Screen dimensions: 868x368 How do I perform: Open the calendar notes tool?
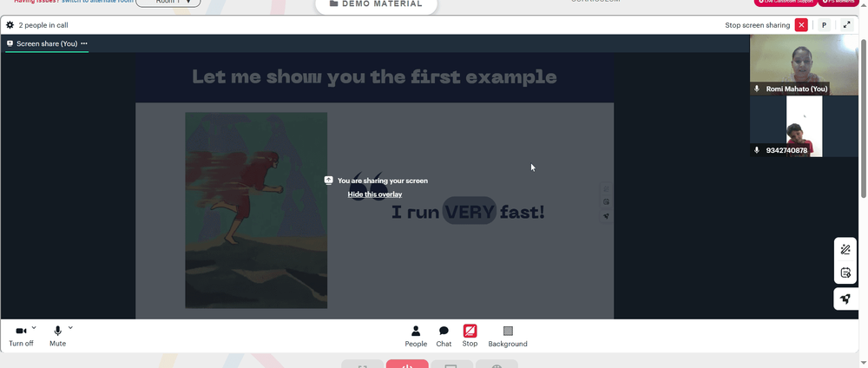(845, 273)
